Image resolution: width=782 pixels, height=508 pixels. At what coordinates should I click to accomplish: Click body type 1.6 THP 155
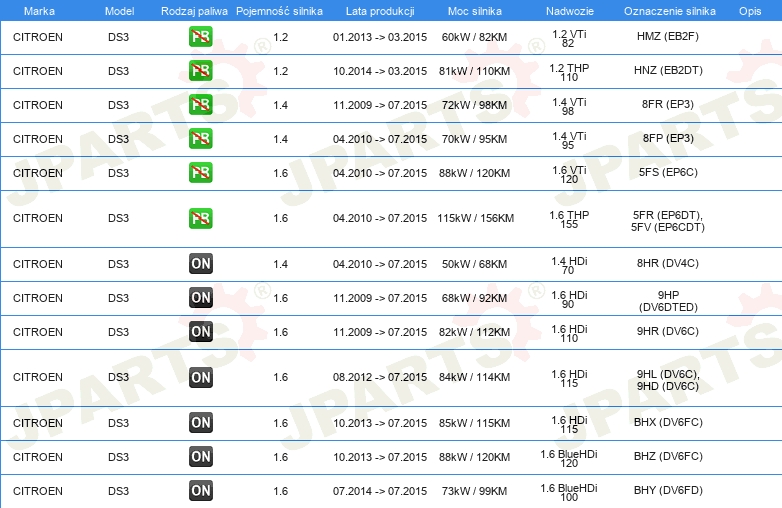[x=569, y=219]
